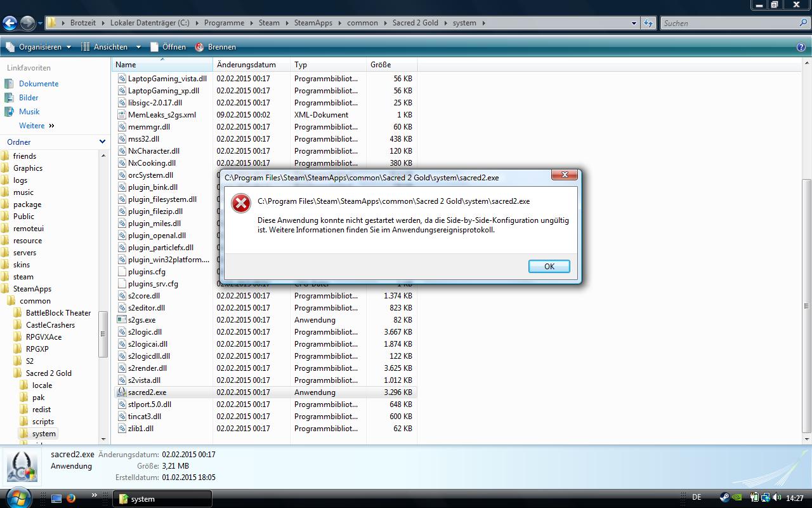Select the friends folder in tree

point(25,156)
